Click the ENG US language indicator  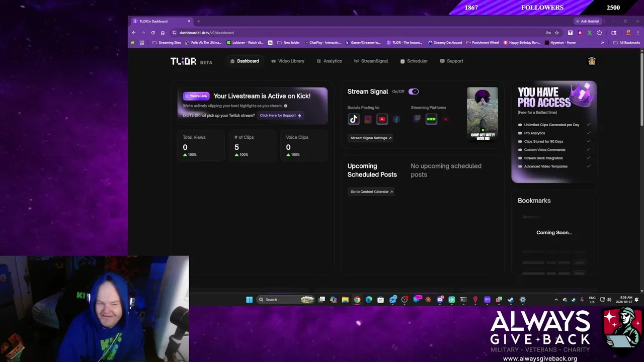pos(592,300)
